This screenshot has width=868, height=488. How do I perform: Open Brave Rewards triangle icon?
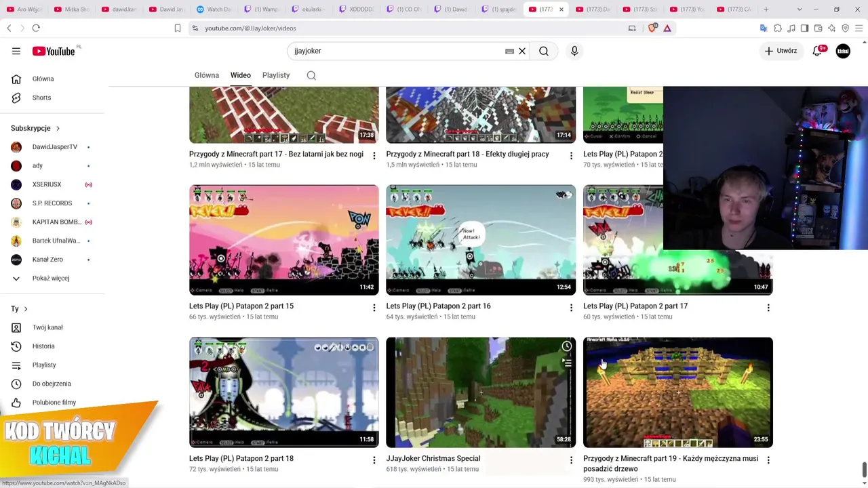tap(667, 28)
